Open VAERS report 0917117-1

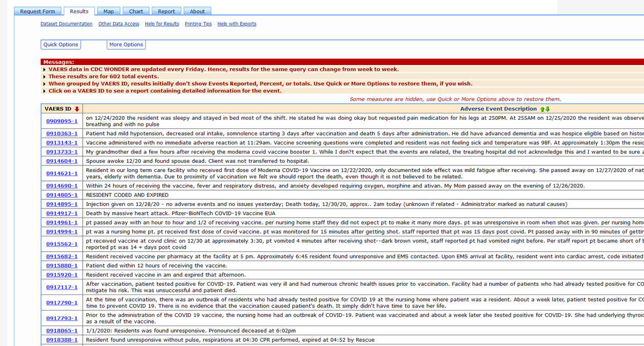(62, 287)
